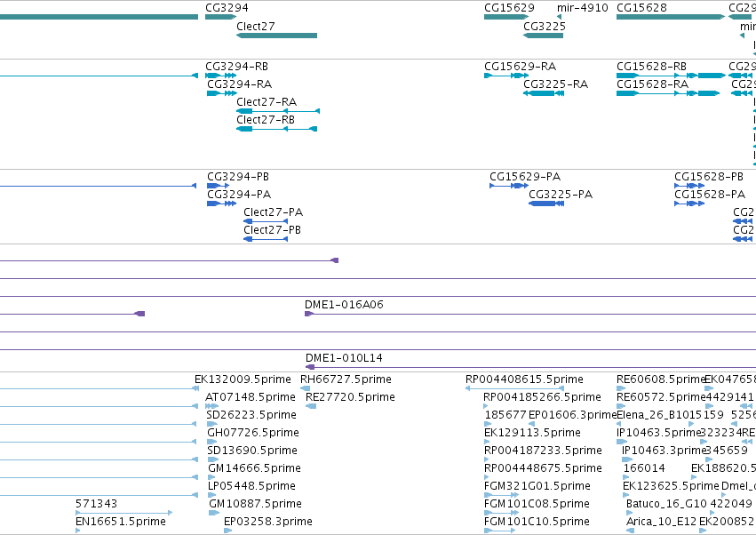Select protein CG15628-PA
Screen dimensions: 756x535
click(x=689, y=204)
